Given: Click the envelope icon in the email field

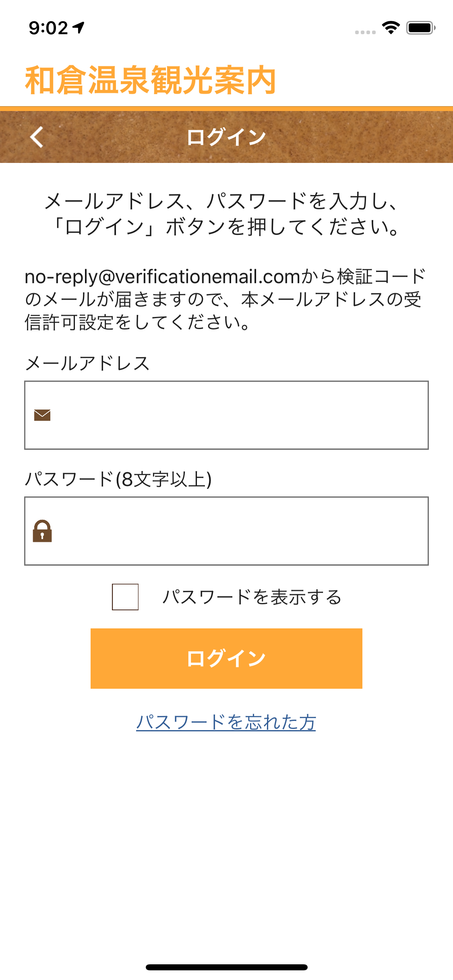Looking at the screenshot, I should [x=42, y=415].
